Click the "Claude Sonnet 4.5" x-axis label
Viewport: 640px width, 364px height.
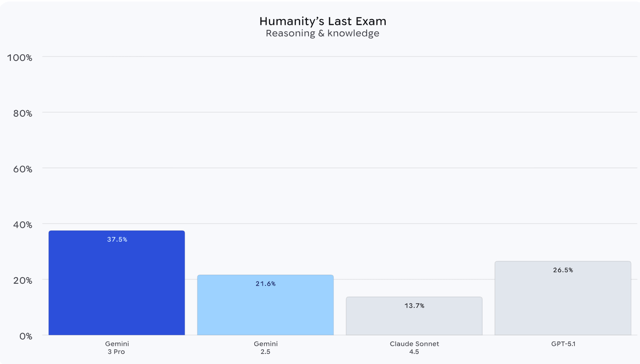click(x=414, y=348)
